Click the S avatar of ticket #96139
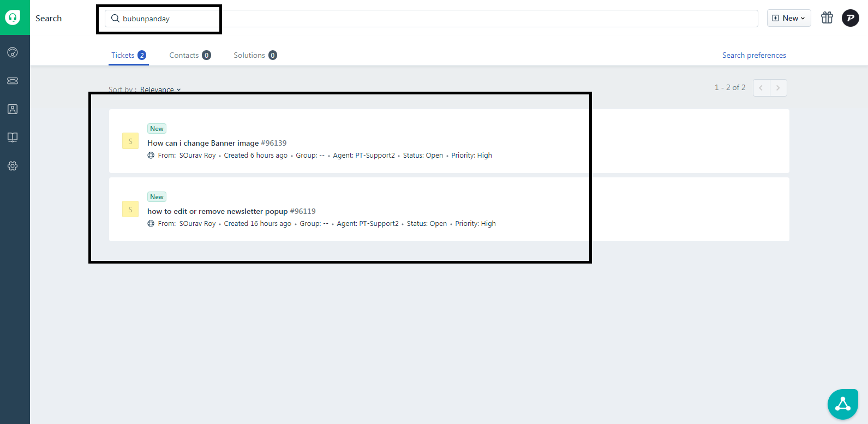The image size is (868, 424). (130, 141)
